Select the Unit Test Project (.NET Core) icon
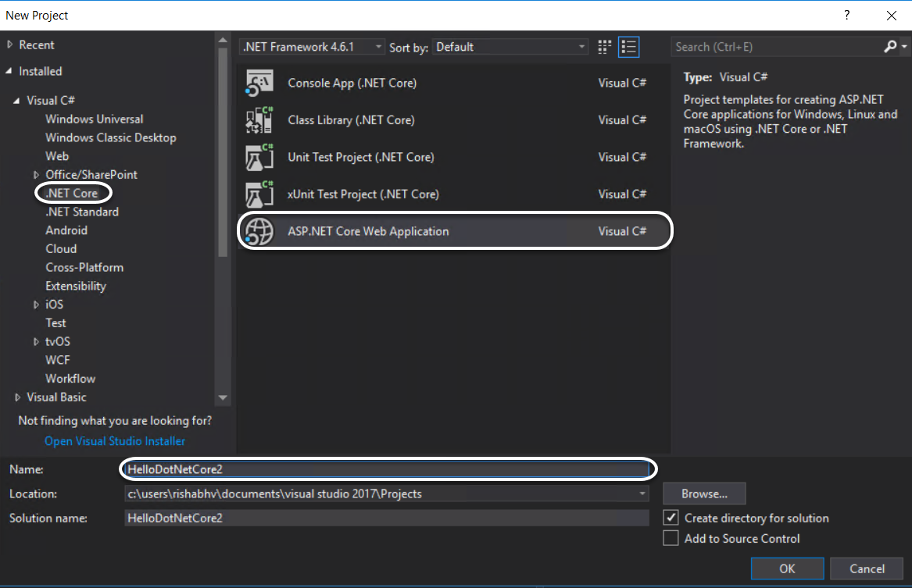912x588 pixels. pyautogui.click(x=259, y=158)
